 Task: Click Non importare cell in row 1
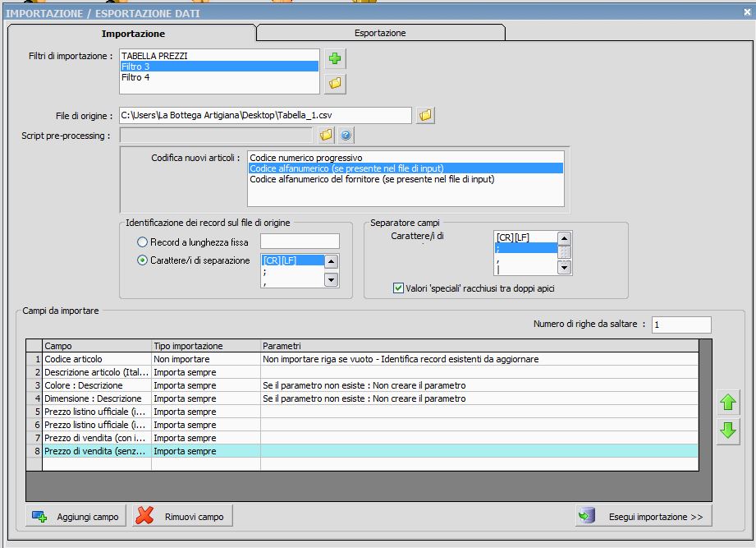point(206,359)
